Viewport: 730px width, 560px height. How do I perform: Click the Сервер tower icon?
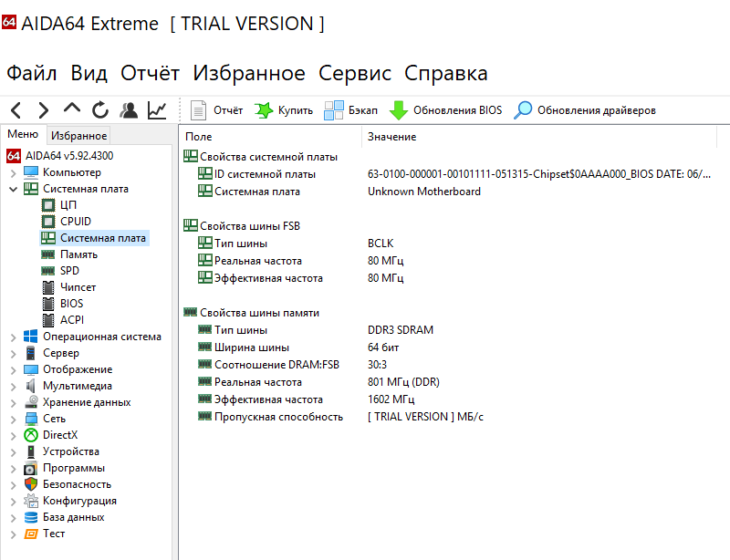click(31, 353)
